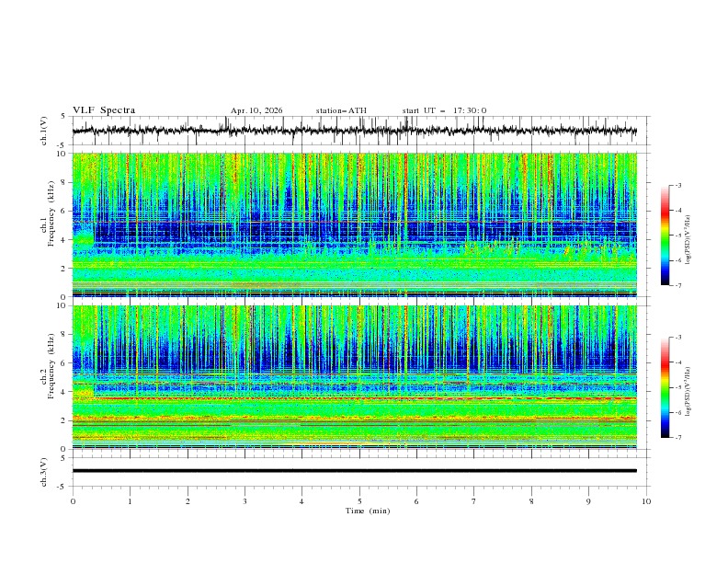Image resolution: width=728 pixels, height=563 pixels.
Task: Click the ch.2 spectrogram color scale bar
Action: tap(665, 387)
